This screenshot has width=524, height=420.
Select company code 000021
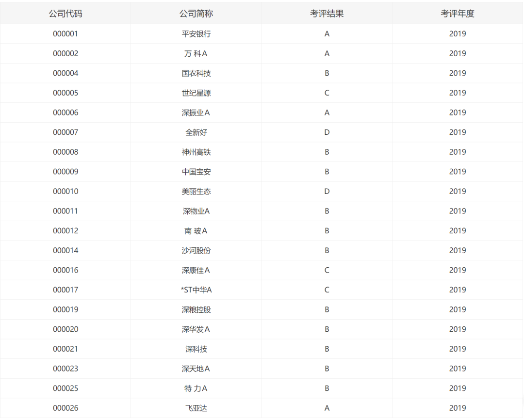pyautogui.click(x=65, y=349)
